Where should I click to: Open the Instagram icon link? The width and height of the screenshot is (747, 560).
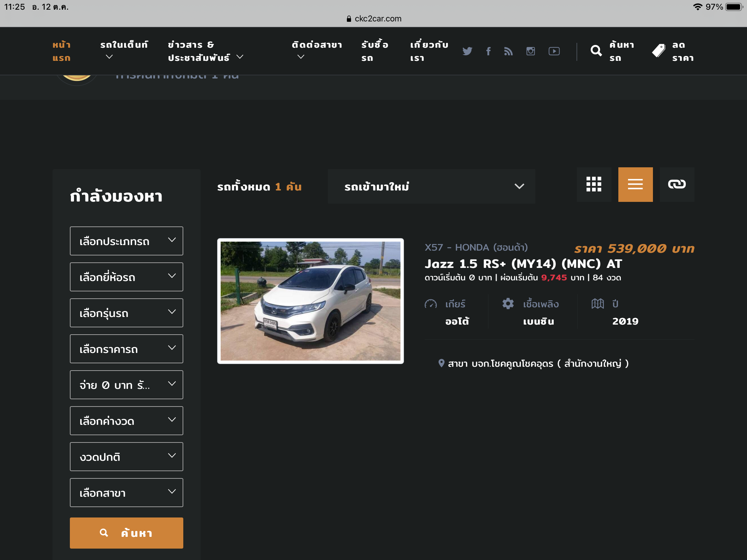point(531,51)
